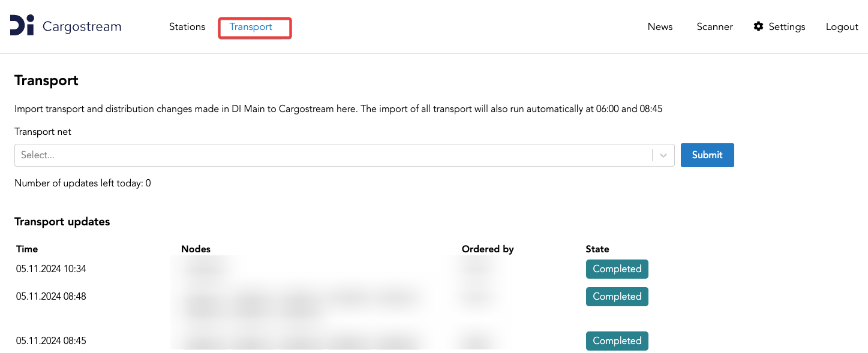Submit the transport import
868x353 pixels.
(707, 155)
